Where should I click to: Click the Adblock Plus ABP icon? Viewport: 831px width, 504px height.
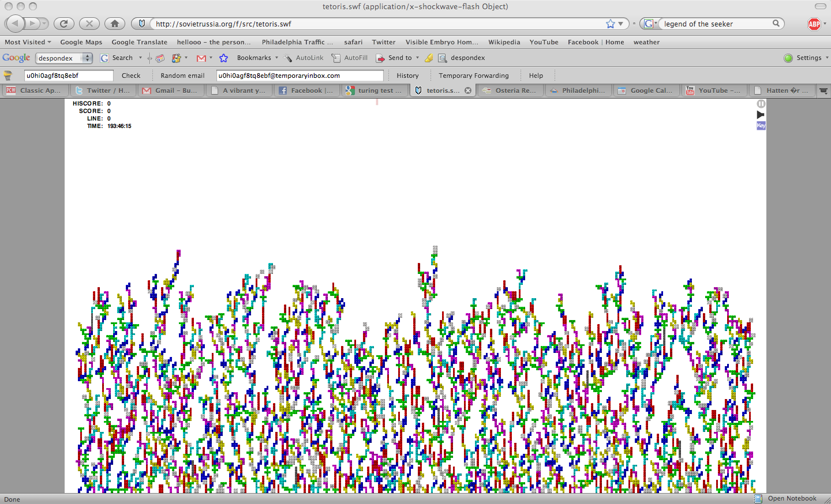click(x=814, y=24)
